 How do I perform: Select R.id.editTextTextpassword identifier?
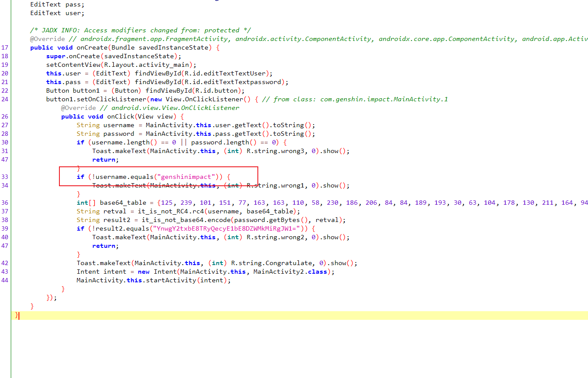[x=232, y=82]
